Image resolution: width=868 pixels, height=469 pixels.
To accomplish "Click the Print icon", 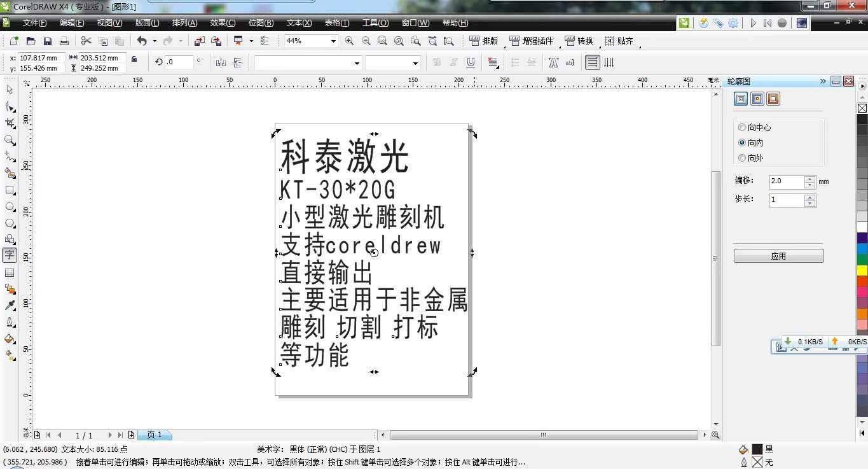I will click(x=64, y=41).
